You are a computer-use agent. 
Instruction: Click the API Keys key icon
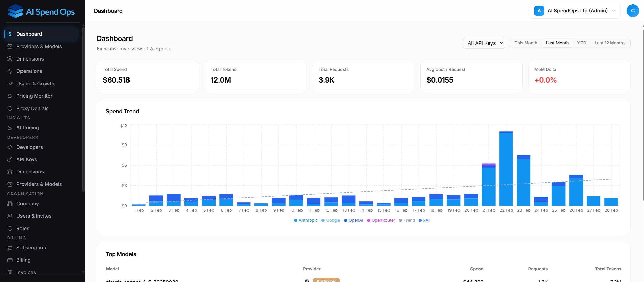point(10,159)
